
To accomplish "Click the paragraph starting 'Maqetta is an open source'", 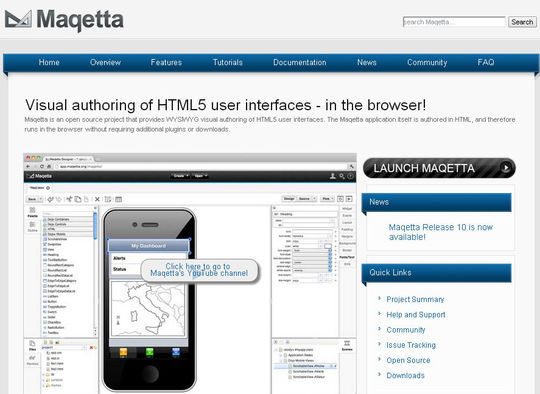I will click(270, 124).
